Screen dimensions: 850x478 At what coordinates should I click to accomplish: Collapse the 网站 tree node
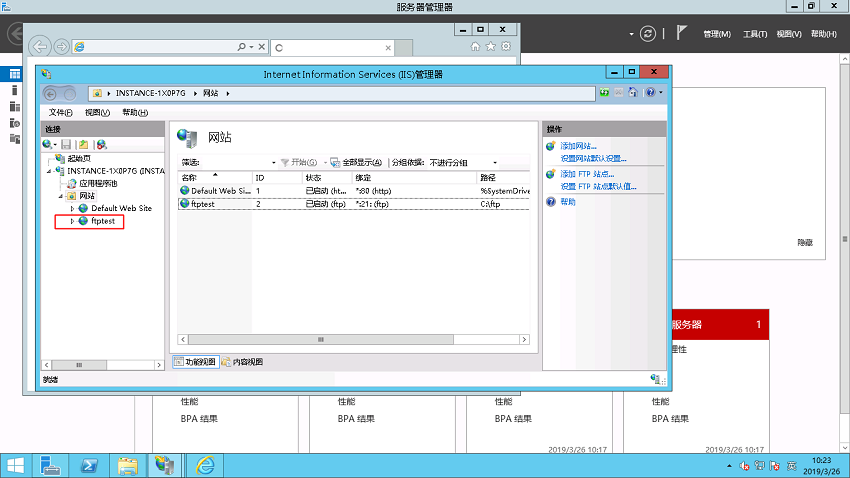[61, 196]
